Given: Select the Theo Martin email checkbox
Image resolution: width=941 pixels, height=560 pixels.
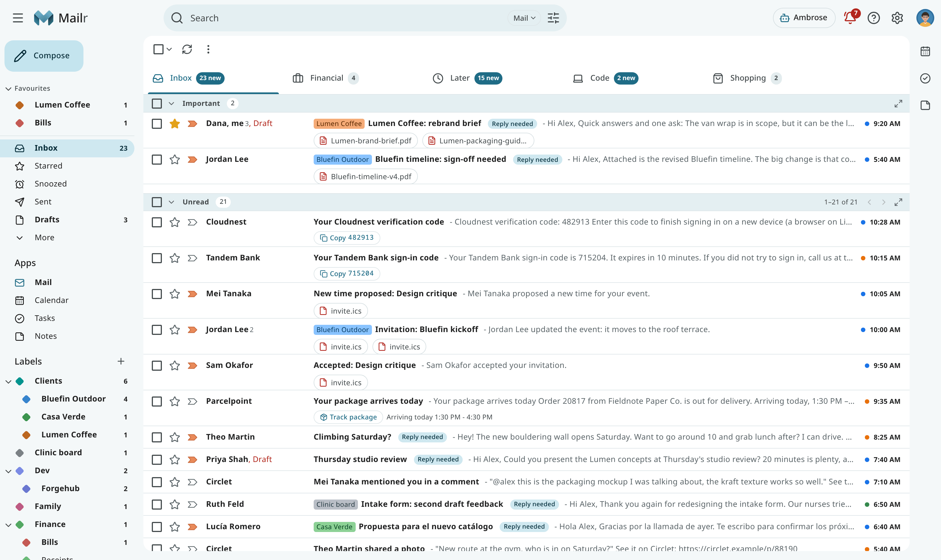Looking at the screenshot, I should point(157,437).
